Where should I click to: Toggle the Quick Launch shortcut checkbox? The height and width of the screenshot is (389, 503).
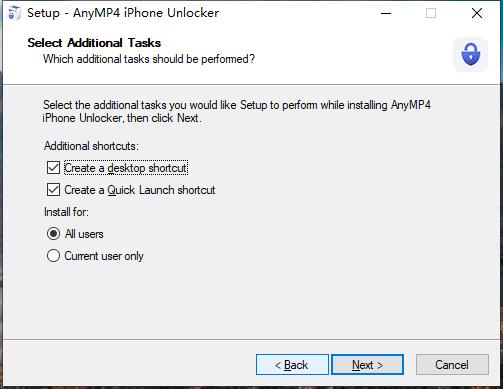click(53, 190)
